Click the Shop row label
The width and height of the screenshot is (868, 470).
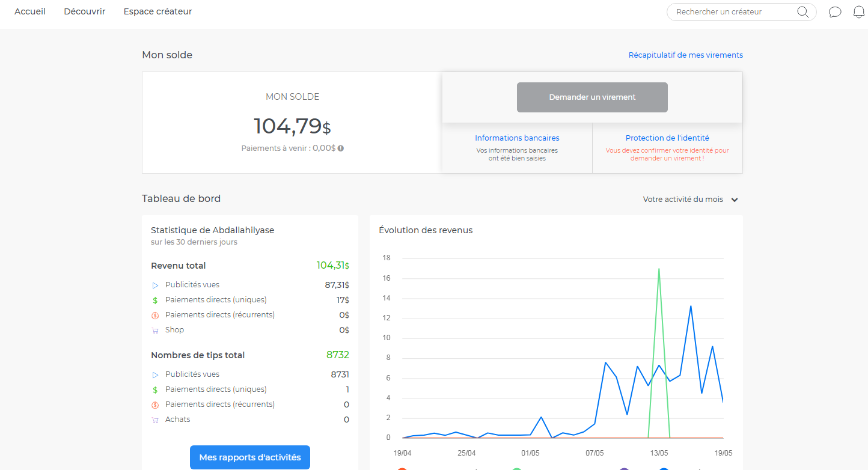pos(175,330)
